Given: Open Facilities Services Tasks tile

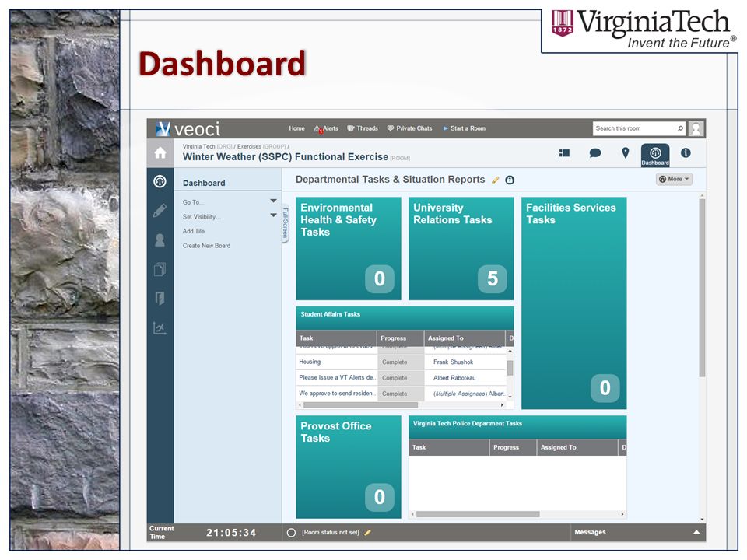Looking at the screenshot, I should [574, 303].
